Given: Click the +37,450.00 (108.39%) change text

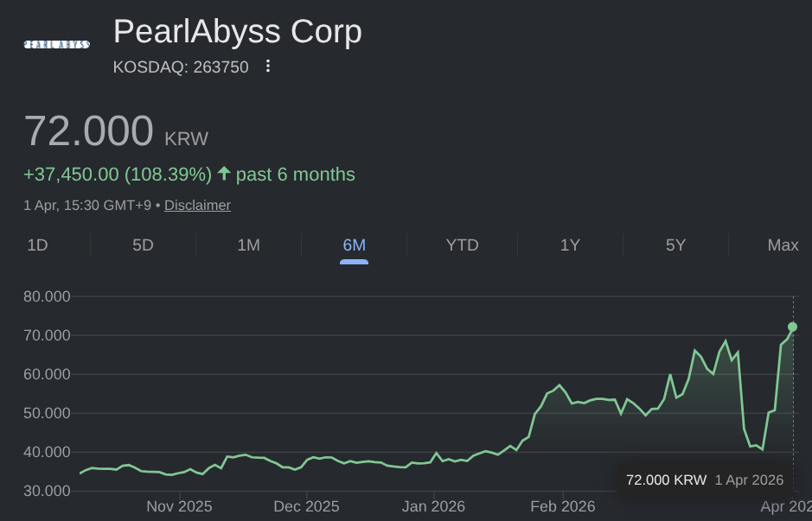Looking at the screenshot, I should point(118,175).
